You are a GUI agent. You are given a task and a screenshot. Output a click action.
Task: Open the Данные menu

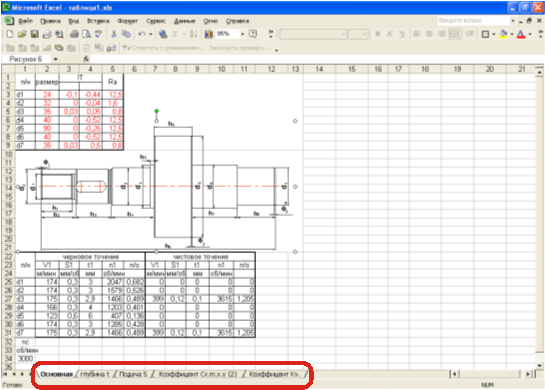pyautogui.click(x=185, y=21)
